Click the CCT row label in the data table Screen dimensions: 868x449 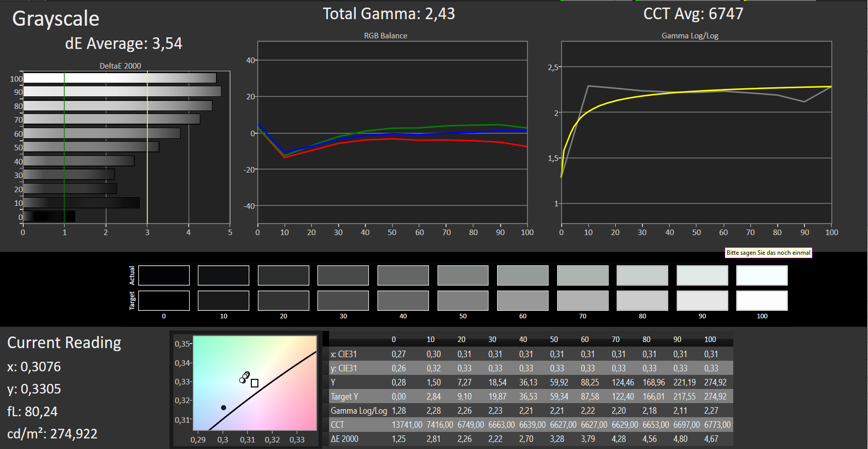pos(338,425)
